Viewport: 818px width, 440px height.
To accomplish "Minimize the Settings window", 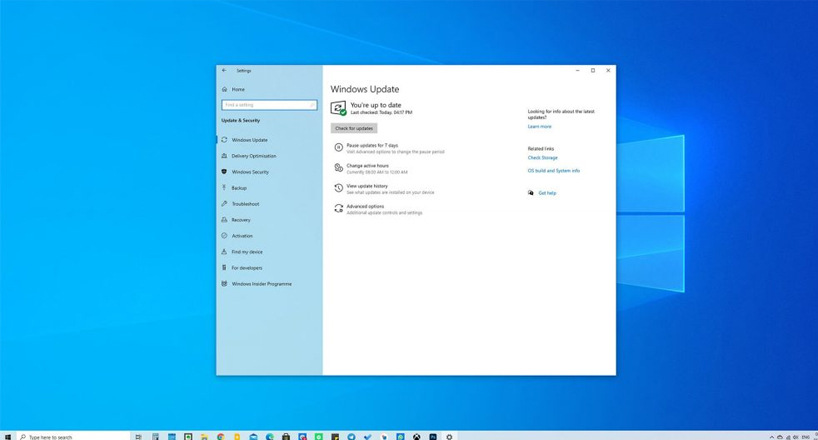I will point(578,70).
